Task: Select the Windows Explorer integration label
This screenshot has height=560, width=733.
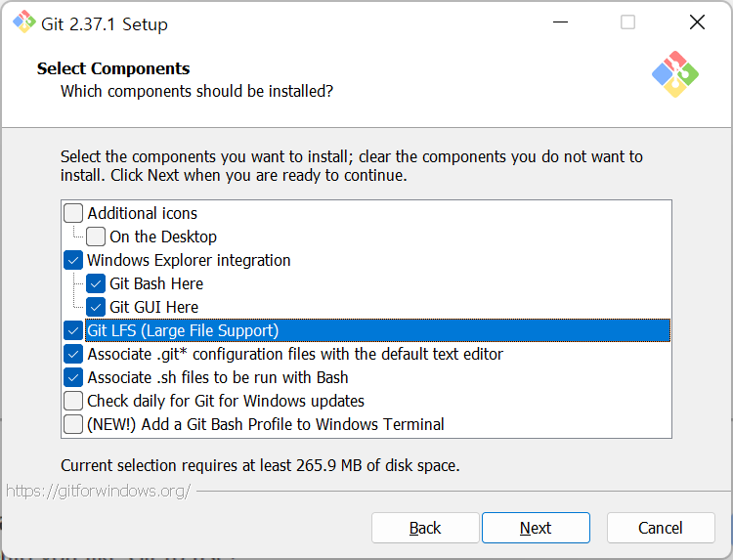Action: point(189,260)
